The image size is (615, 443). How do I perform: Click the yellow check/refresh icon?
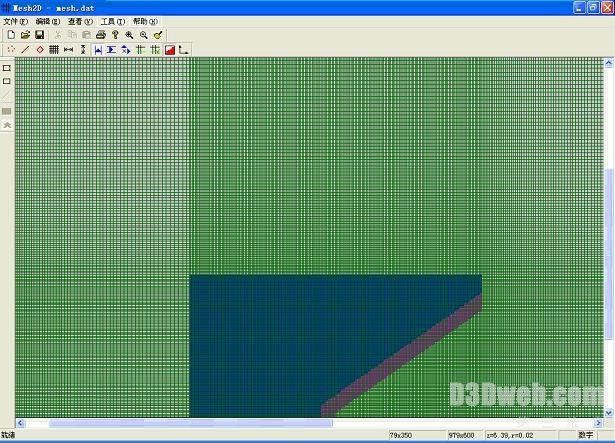pos(158,35)
